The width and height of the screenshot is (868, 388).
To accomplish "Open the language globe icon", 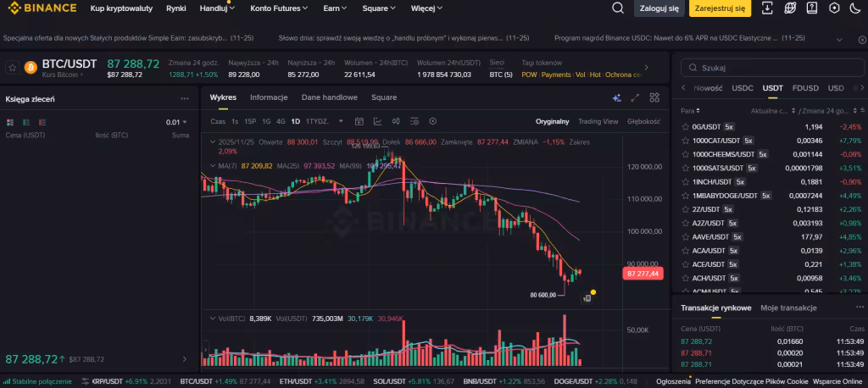I will coord(790,8).
